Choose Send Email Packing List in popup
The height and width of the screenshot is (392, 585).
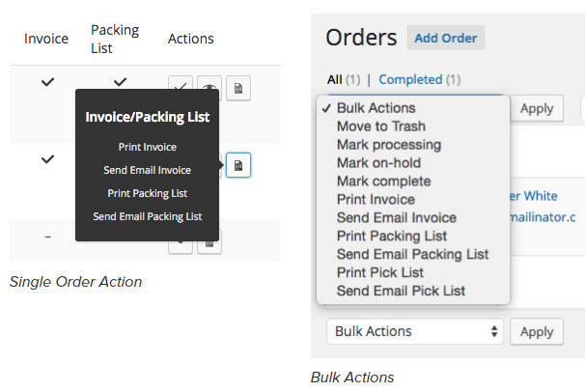tap(148, 216)
